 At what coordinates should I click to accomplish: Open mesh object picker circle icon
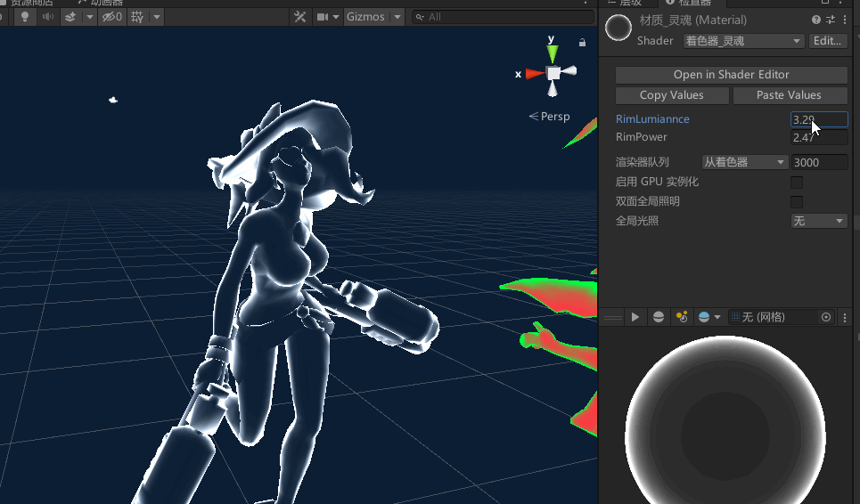[826, 317]
